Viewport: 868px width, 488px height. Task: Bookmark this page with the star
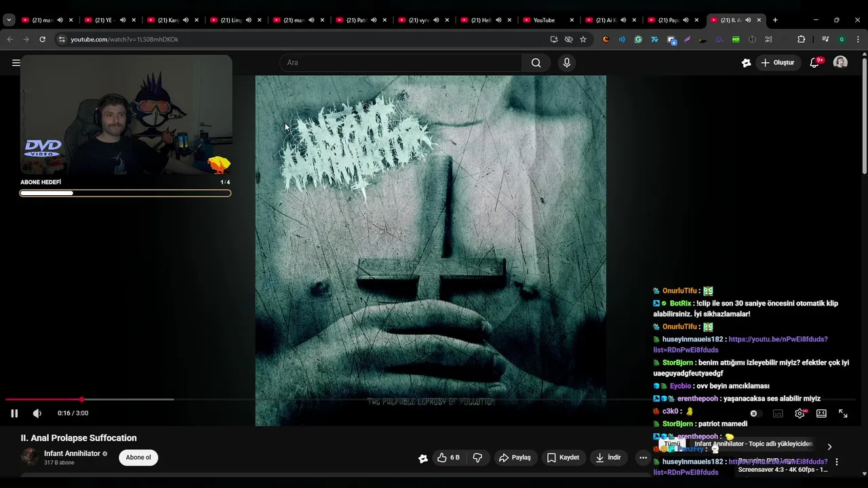pyautogui.click(x=583, y=39)
